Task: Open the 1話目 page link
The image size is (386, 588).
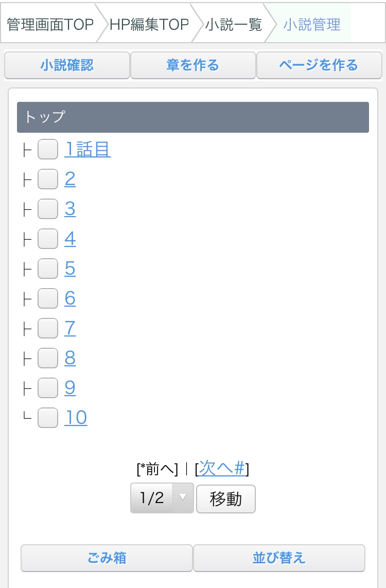Action: tap(87, 150)
